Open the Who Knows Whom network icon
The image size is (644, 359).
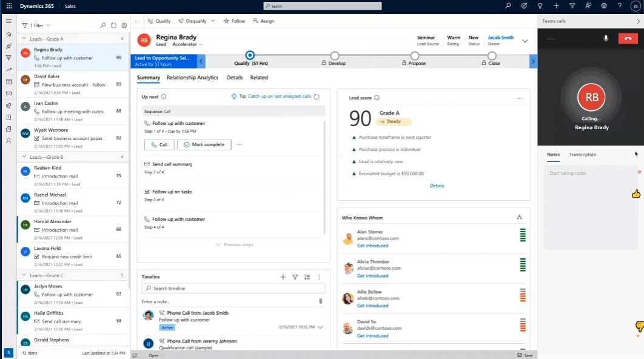click(519, 217)
